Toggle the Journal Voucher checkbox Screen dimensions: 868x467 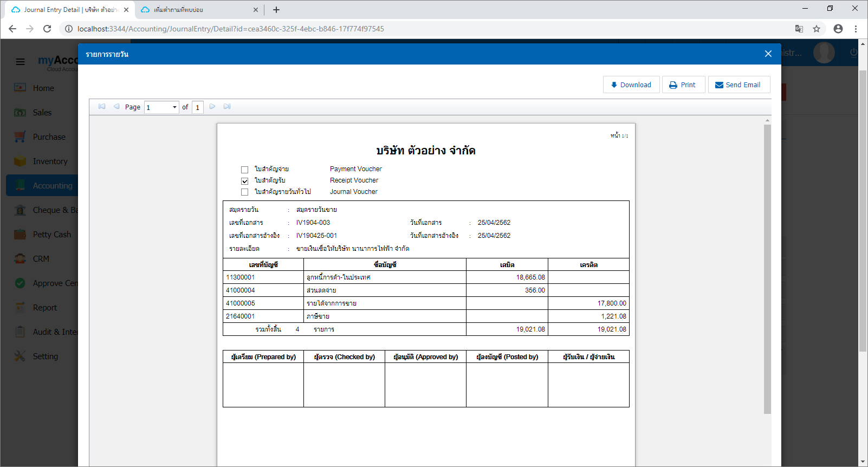(x=244, y=192)
